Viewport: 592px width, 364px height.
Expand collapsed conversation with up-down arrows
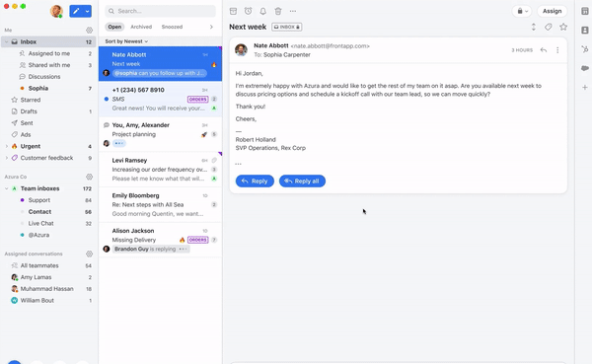534,27
